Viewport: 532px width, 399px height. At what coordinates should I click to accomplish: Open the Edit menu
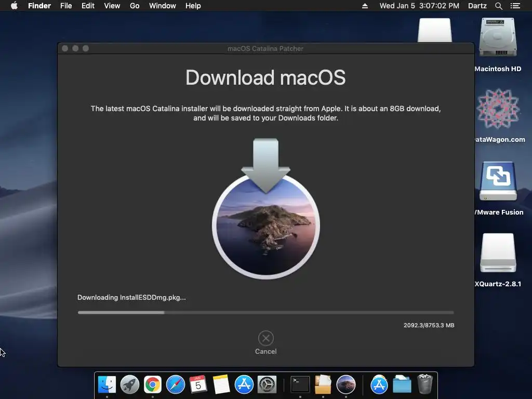[88, 6]
